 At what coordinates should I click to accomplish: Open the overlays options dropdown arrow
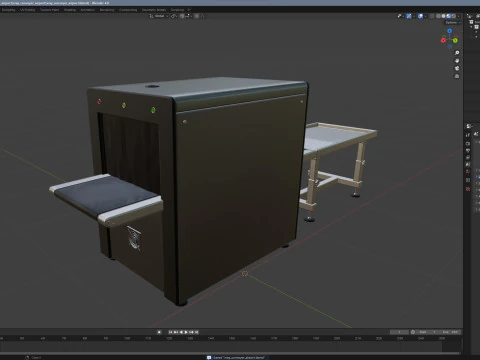[x=426, y=16]
